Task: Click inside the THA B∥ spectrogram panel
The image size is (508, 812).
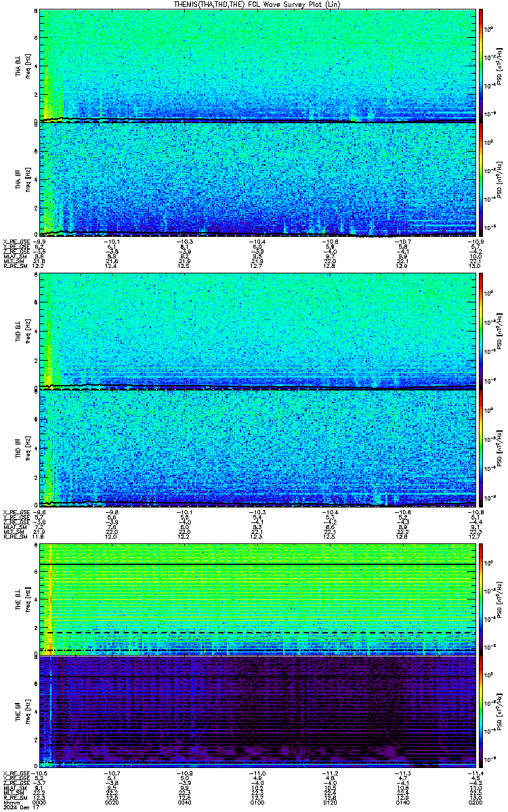Action: 257,179
